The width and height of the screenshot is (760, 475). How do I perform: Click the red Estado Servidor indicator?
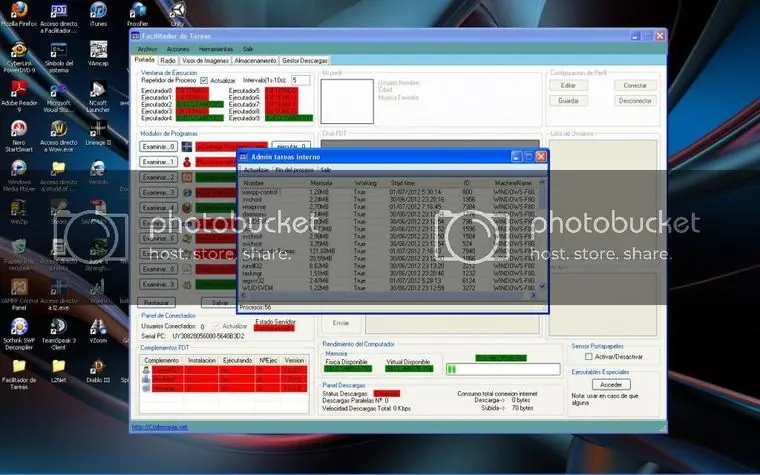pyautogui.click(x=274, y=329)
